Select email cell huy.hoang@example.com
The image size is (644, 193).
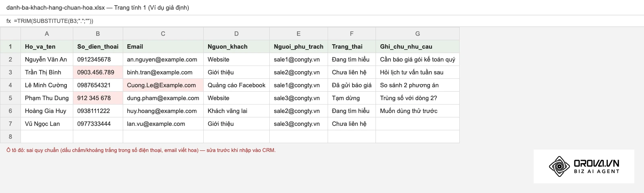[163, 111]
